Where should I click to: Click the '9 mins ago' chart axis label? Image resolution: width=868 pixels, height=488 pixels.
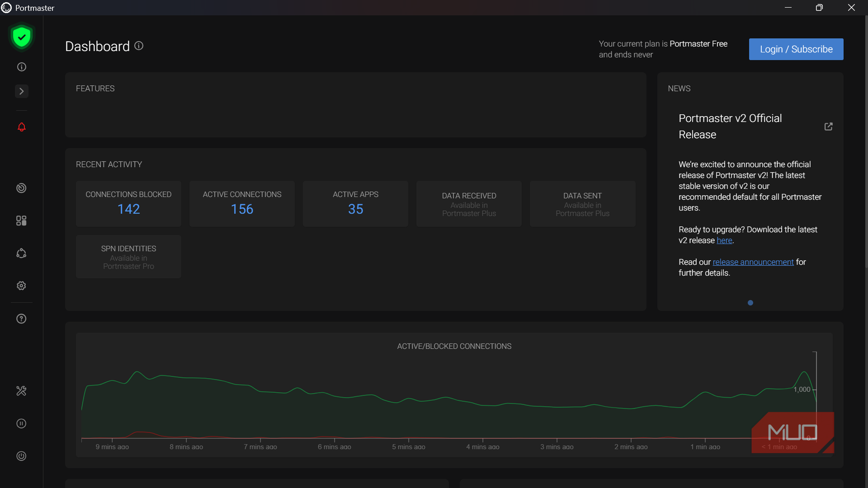coord(112,447)
